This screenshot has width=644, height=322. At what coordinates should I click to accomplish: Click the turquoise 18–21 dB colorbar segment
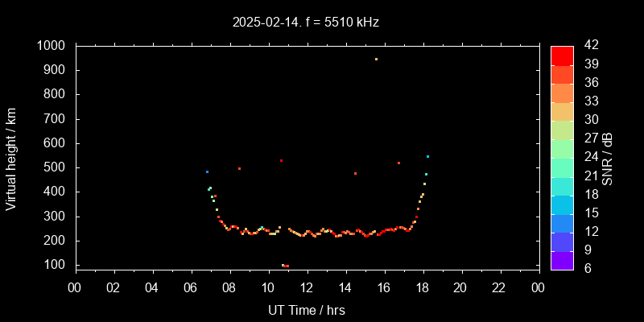click(x=562, y=185)
